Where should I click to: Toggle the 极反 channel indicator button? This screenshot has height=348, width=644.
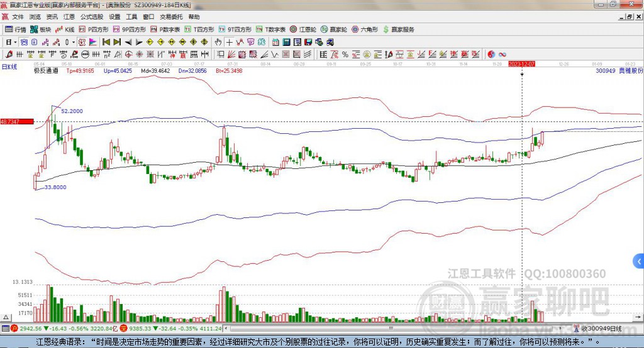82,42
